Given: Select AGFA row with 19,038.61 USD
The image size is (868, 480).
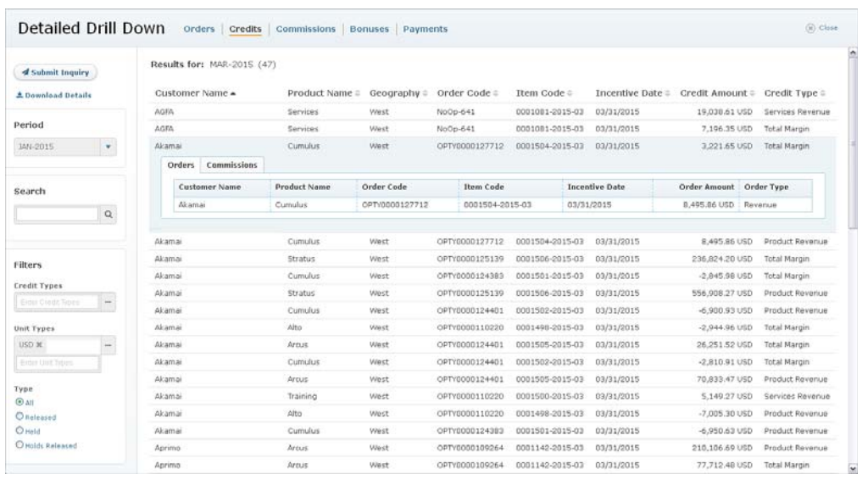Looking at the screenshot, I should 492,112.
